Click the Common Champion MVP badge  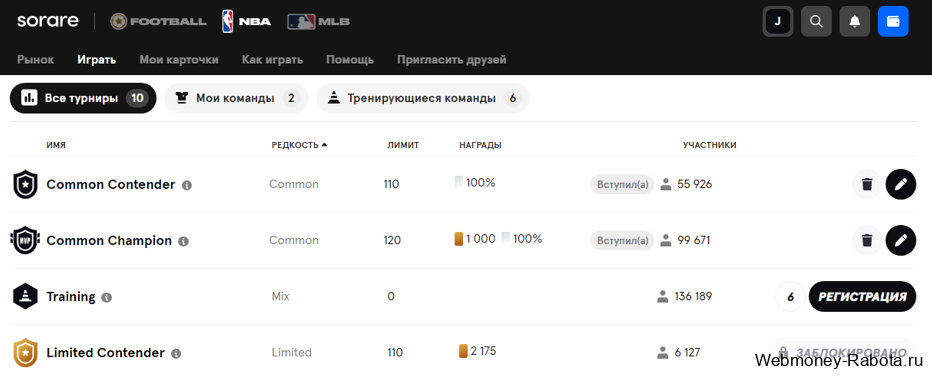(x=25, y=240)
